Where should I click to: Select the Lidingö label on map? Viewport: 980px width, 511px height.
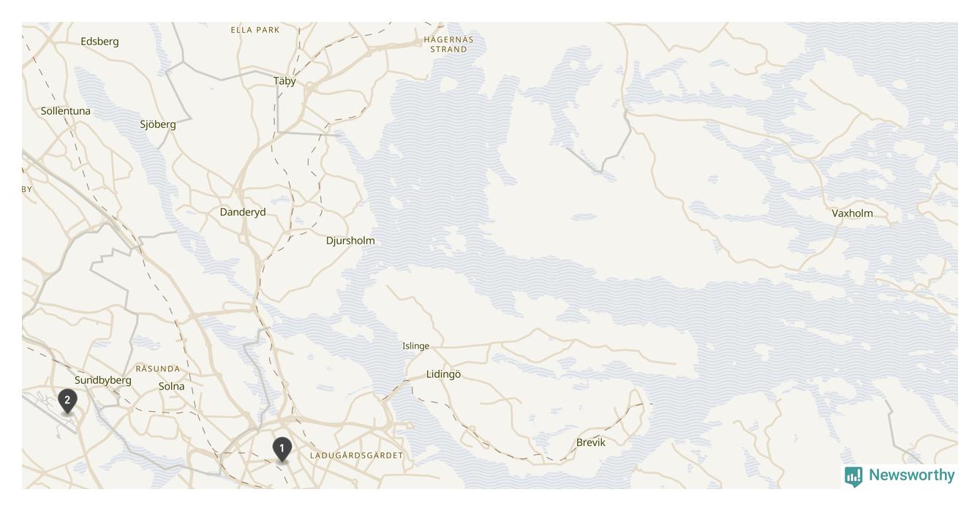(x=443, y=374)
